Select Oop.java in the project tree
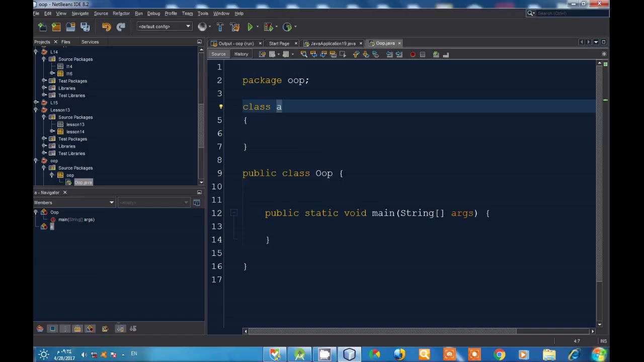The height and width of the screenshot is (362, 644). (84, 183)
